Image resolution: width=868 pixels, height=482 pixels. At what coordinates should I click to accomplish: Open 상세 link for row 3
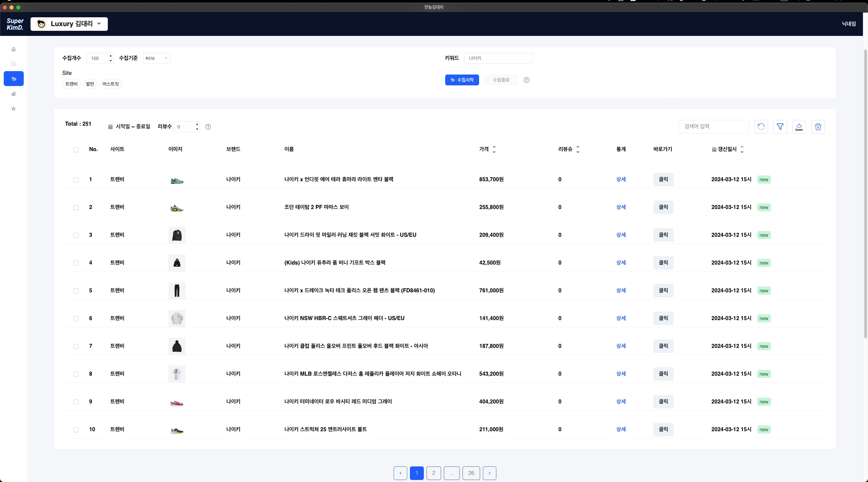pos(621,235)
